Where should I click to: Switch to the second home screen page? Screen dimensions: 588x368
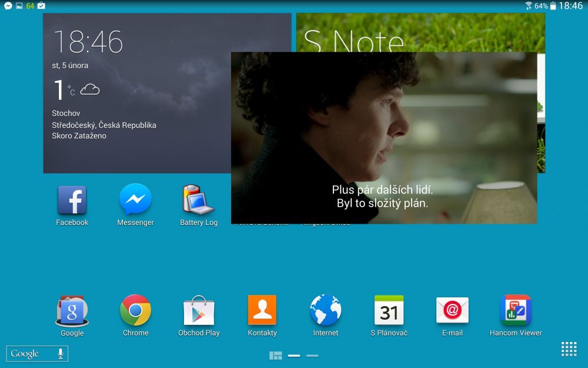312,355
